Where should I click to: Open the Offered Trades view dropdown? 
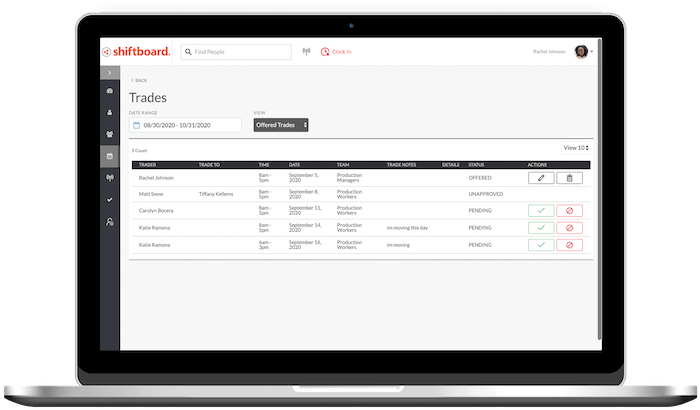coord(280,125)
